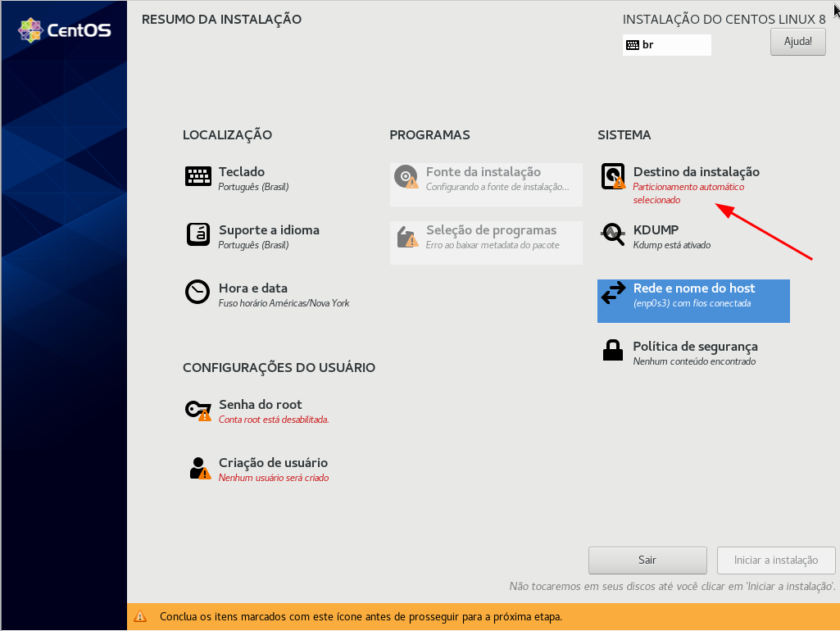
Task: Click the "Português (Brasil)" text under Teclado
Action: pos(253,187)
